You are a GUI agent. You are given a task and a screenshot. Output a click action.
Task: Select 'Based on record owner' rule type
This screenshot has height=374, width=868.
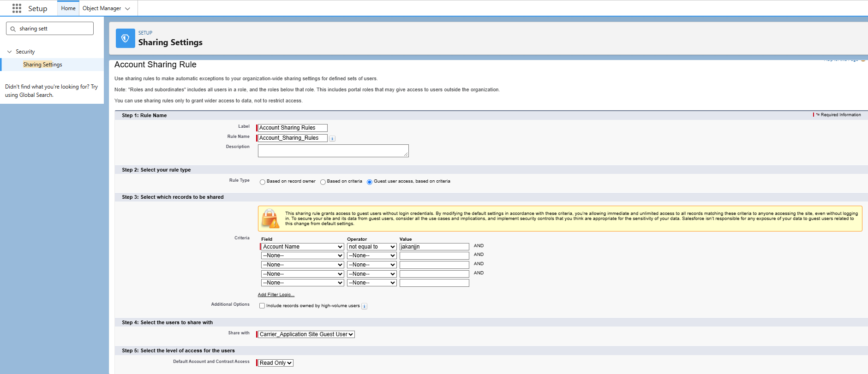(263, 182)
